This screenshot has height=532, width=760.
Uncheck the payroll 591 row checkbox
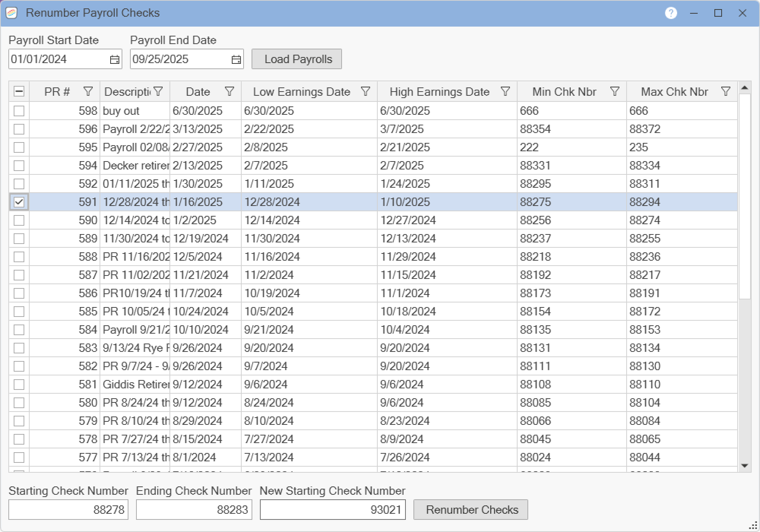click(19, 202)
